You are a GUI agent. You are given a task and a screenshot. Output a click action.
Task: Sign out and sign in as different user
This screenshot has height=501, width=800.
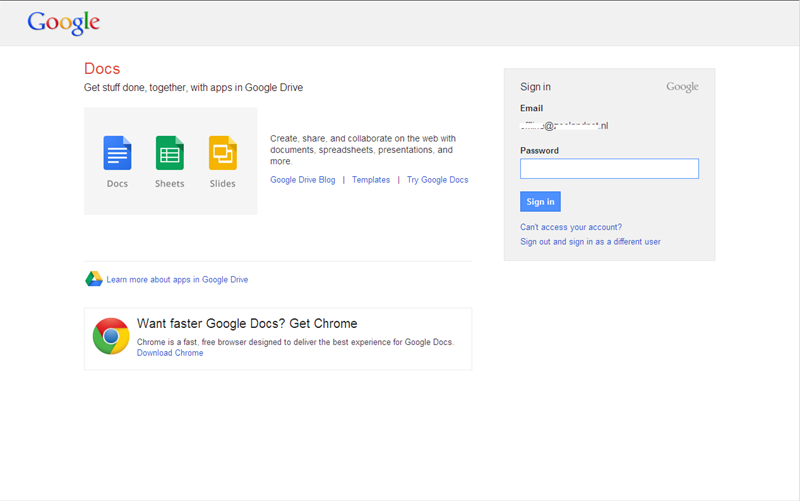click(x=590, y=242)
